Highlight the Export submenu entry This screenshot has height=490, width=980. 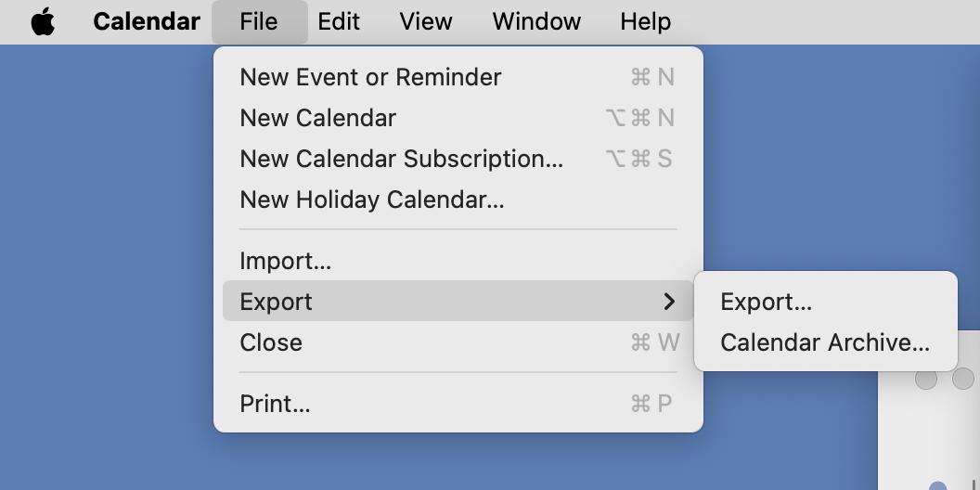pos(276,302)
